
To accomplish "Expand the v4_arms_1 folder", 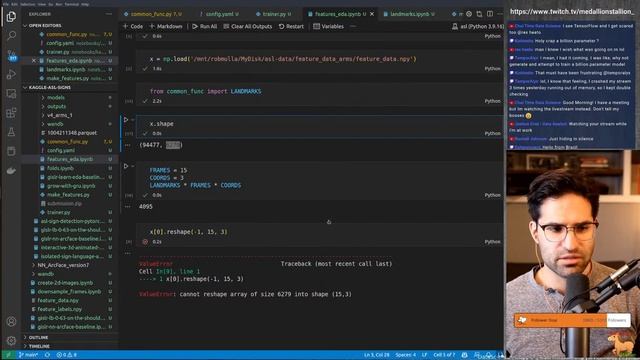I will [x=43, y=115].
